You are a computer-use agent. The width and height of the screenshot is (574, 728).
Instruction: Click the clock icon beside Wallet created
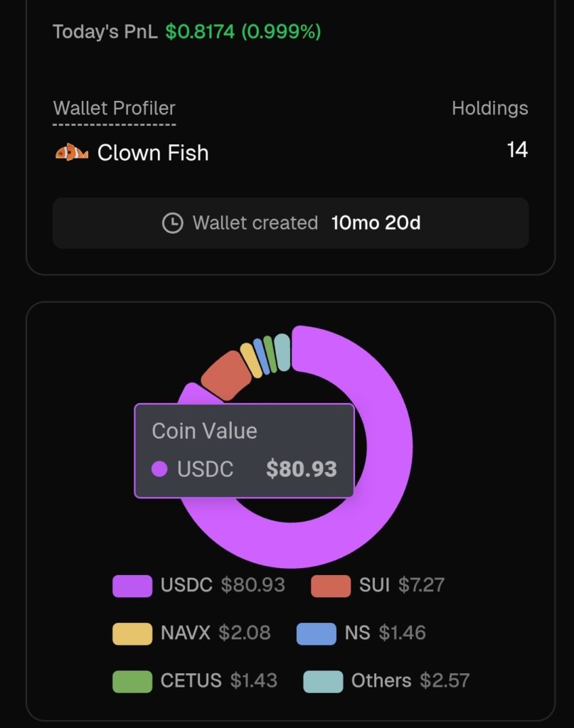click(x=172, y=223)
